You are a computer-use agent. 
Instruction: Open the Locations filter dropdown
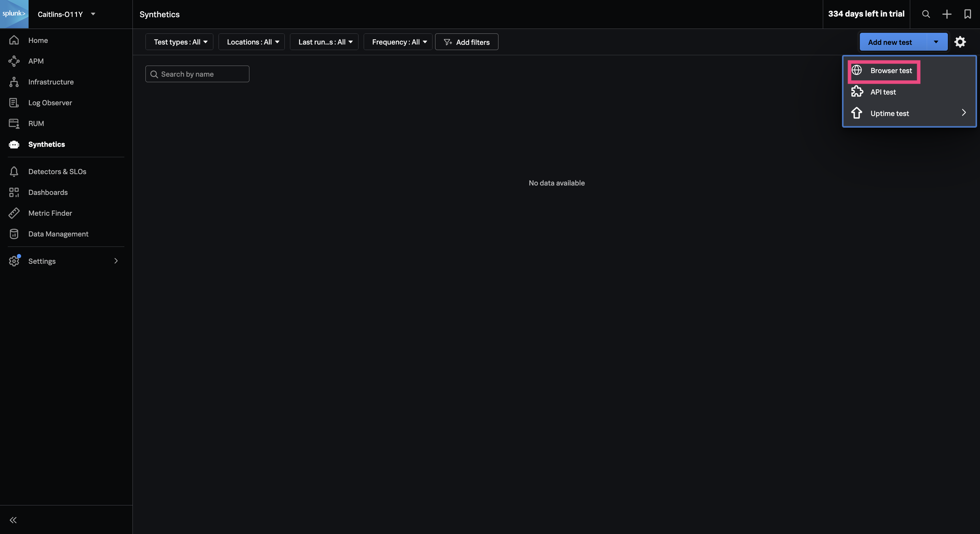click(252, 42)
